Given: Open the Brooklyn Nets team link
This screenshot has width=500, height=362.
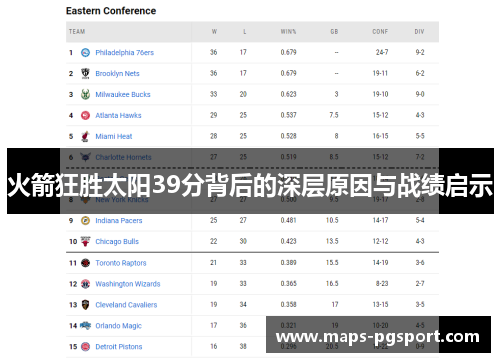Looking at the screenshot, I should click(117, 74).
